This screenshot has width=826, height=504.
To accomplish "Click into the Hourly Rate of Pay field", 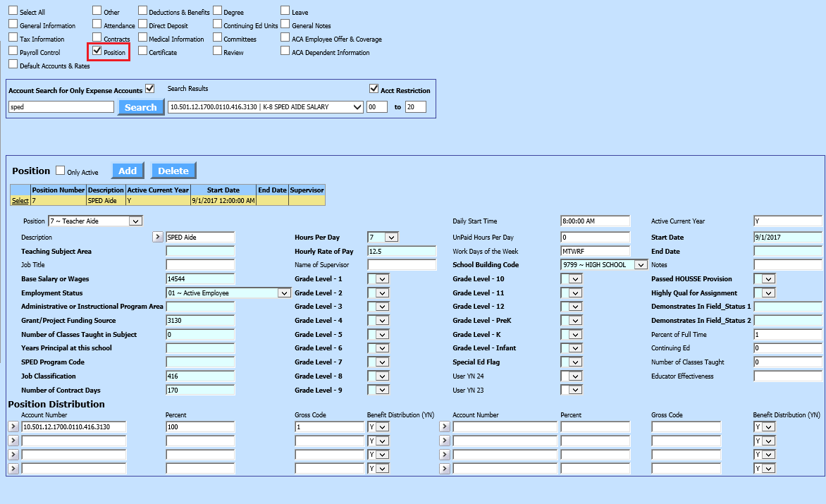I will pyautogui.click(x=401, y=252).
